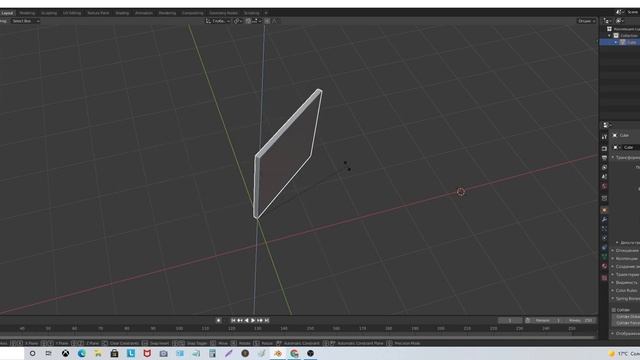Click the Play animation button
640x360 pixels.
click(253, 320)
